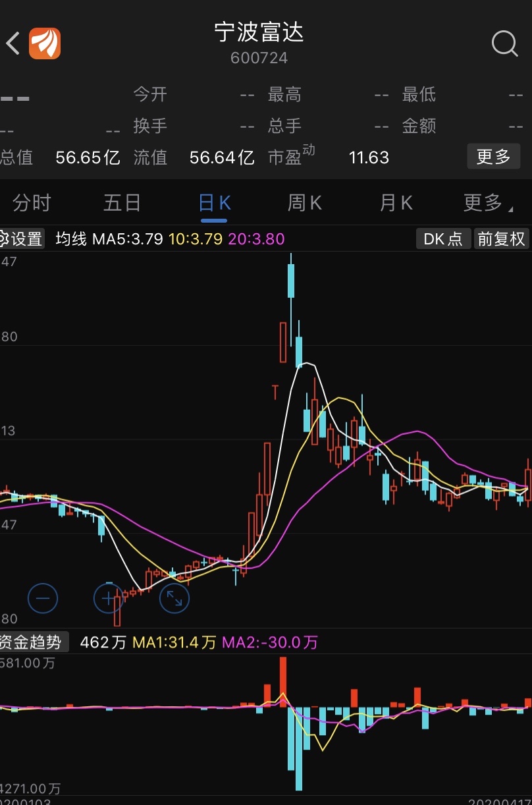Zoom out the K-line chart
Viewport: 532px width, 805px height.
(x=43, y=599)
